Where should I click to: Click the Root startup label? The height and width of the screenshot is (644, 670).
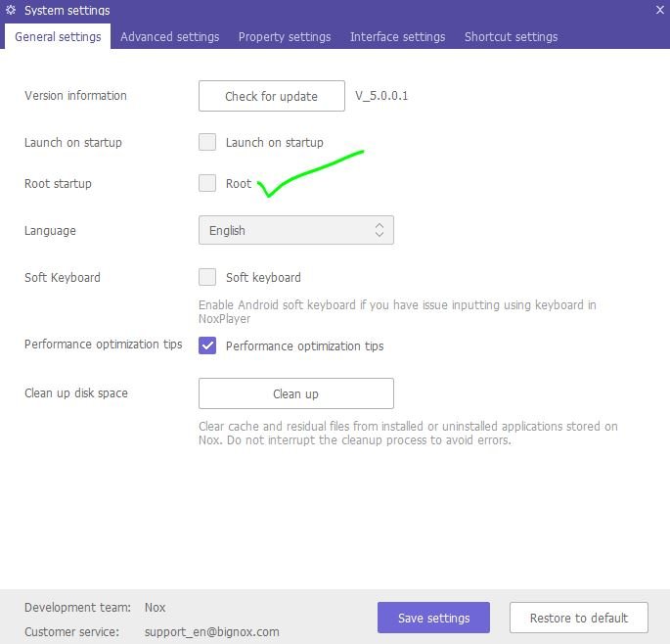click(58, 183)
